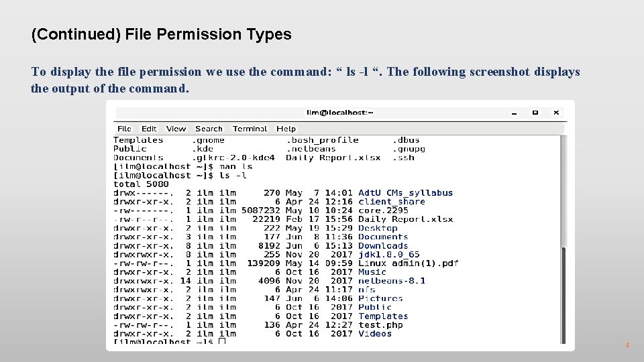Click .bash_profile in the top listing
The width and height of the screenshot is (644, 362).
(323, 140)
